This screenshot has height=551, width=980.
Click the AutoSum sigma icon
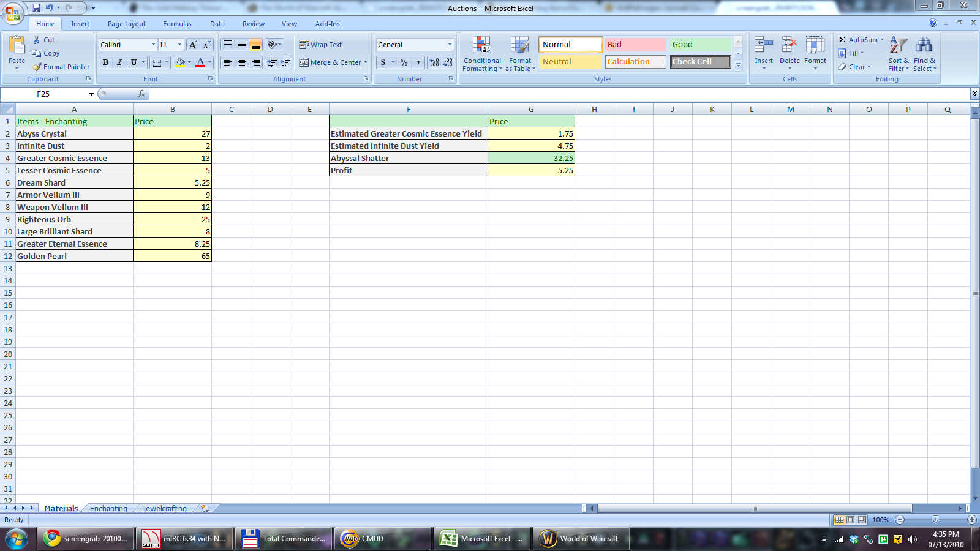coord(842,40)
